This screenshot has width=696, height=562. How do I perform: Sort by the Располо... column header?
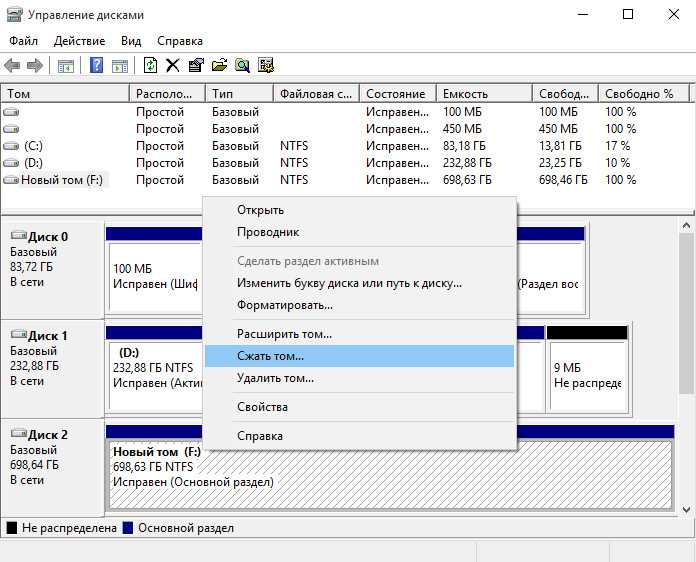[167, 94]
